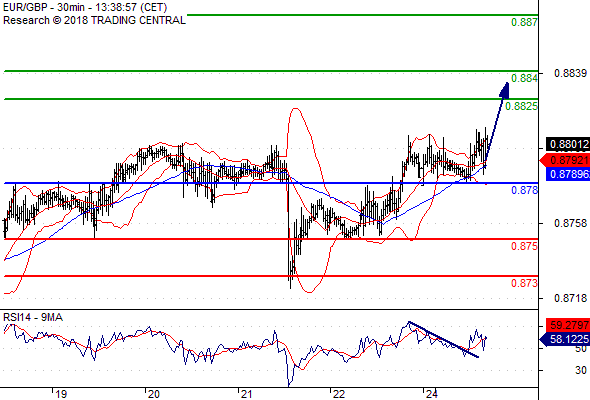Click the date 21 on time axis

[246, 394]
